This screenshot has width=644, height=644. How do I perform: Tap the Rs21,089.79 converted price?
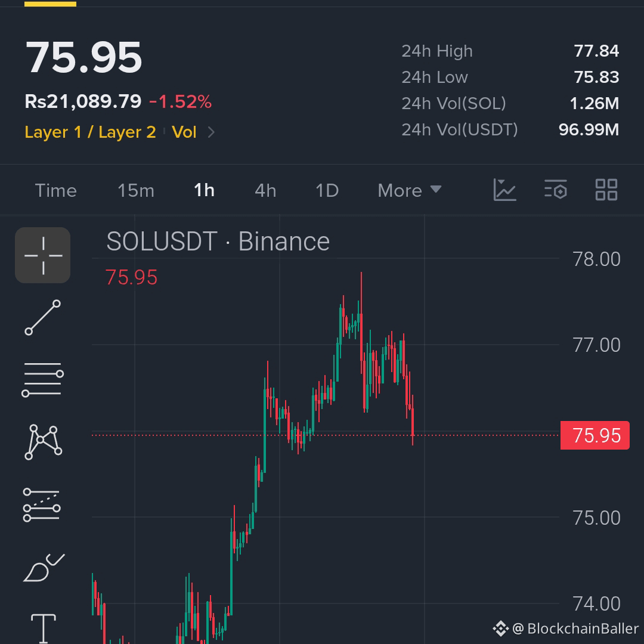pyautogui.click(x=83, y=101)
